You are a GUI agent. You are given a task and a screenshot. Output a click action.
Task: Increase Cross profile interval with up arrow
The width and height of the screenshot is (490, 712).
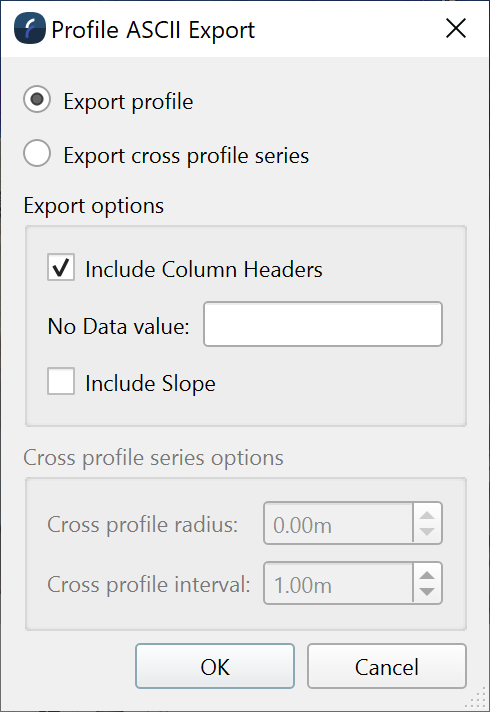click(427, 575)
